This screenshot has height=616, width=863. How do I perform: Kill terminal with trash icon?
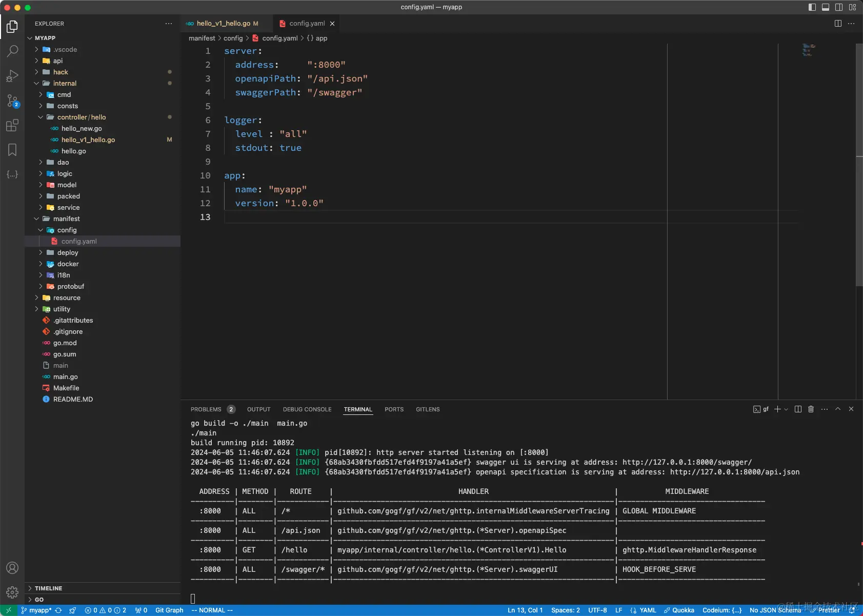(811, 409)
